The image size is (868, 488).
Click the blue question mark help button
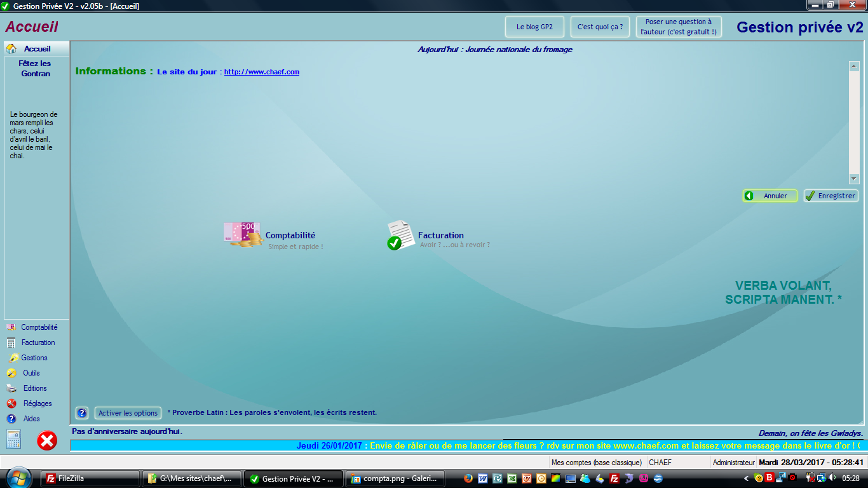(82, 413)
